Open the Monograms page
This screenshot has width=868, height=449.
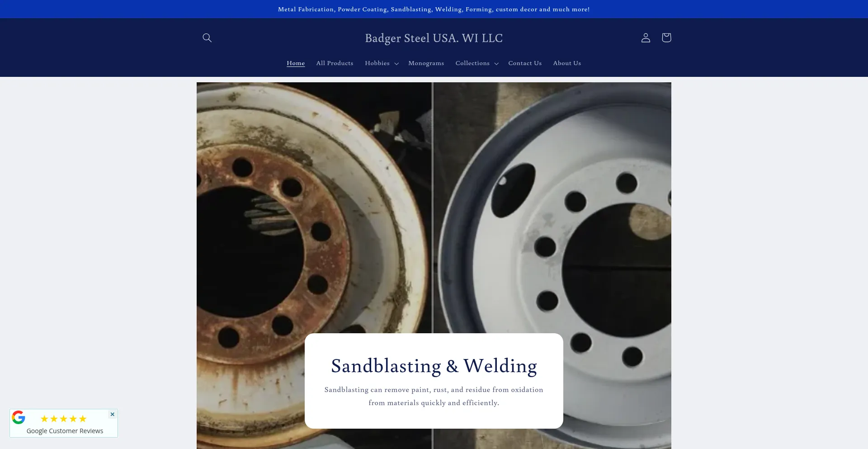click(x=426, y=63)
